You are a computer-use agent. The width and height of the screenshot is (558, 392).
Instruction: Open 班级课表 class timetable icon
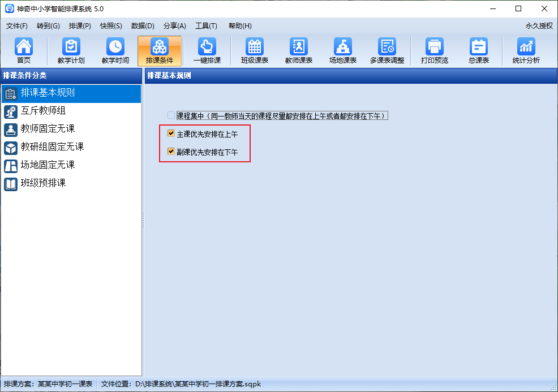[x=255, y=51]
